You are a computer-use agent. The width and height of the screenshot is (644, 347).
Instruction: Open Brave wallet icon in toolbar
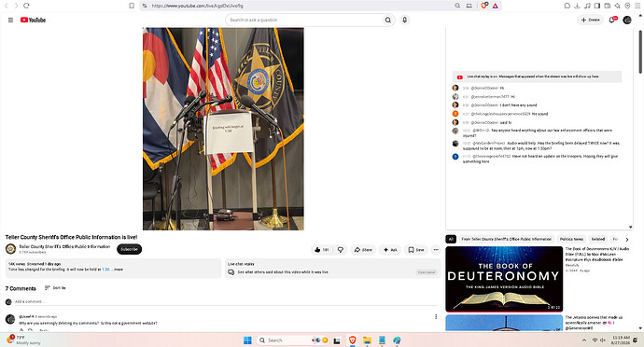607,6
